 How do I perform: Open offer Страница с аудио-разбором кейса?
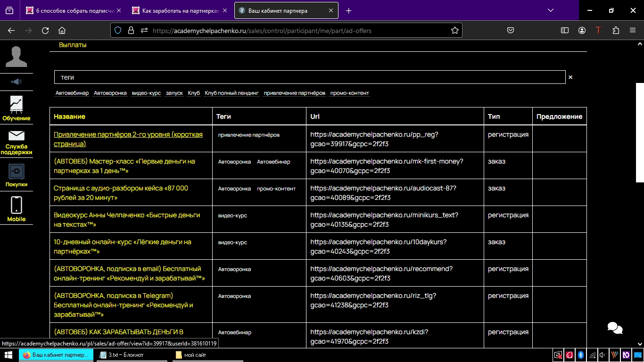click(x=121, y=193)
